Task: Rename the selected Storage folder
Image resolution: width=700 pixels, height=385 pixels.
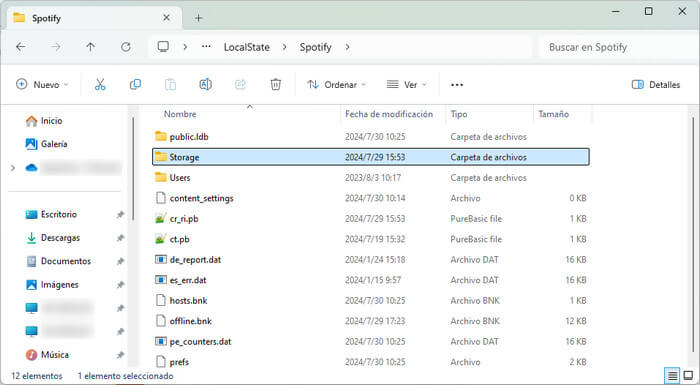Action: pyautogui.click(x=205, y=84)
